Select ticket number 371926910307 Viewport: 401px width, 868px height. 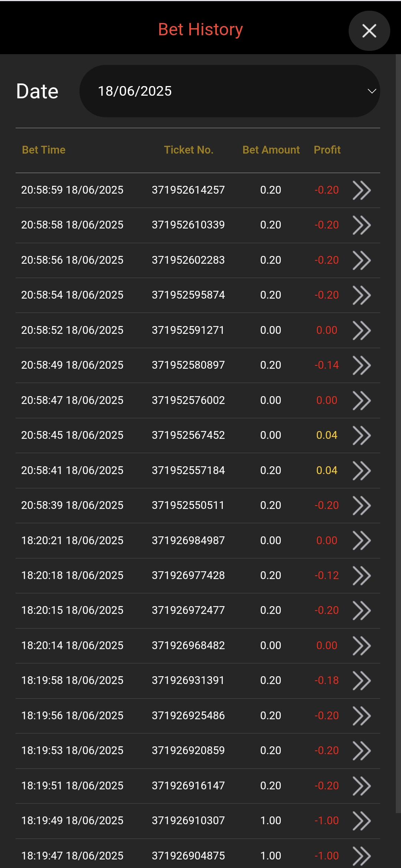188,821
